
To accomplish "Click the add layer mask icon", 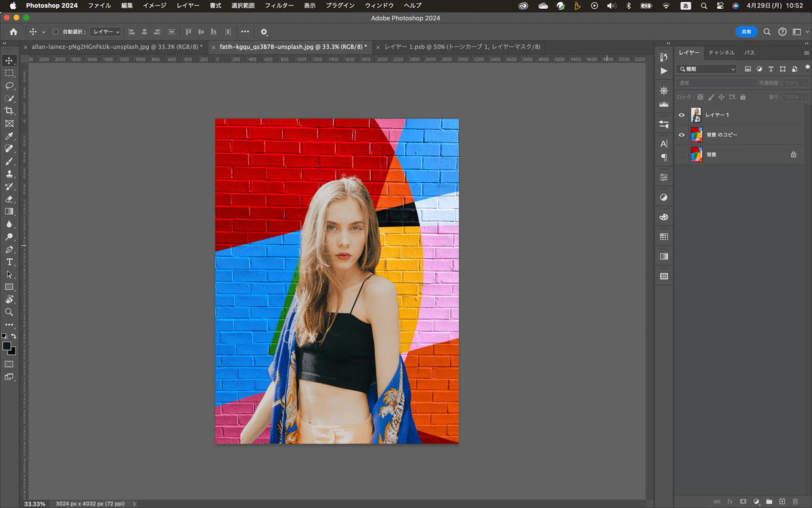I will 743,501.
